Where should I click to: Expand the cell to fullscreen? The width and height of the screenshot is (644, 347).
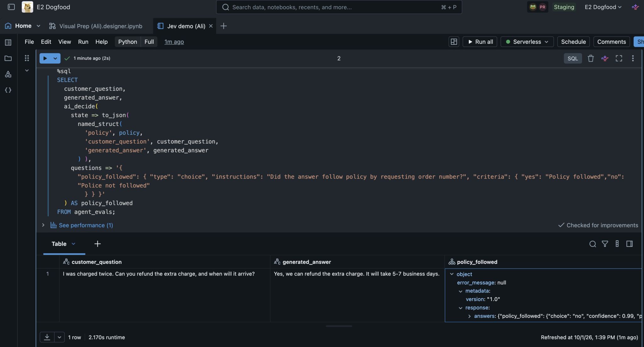[x=619, y=58]
